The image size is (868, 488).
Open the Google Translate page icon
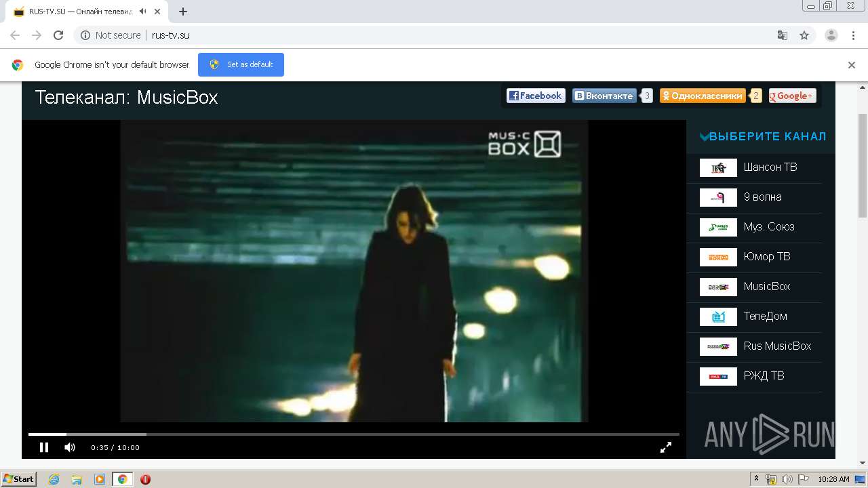[x=782, y=35]
